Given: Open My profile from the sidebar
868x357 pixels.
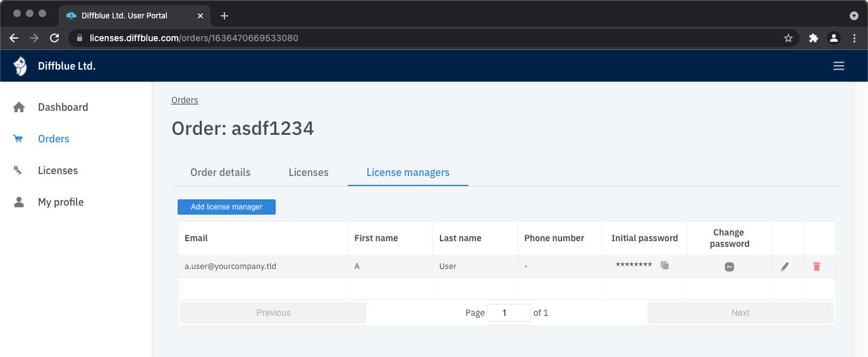Looking at the screenshot, I should (x=61, y=202).
